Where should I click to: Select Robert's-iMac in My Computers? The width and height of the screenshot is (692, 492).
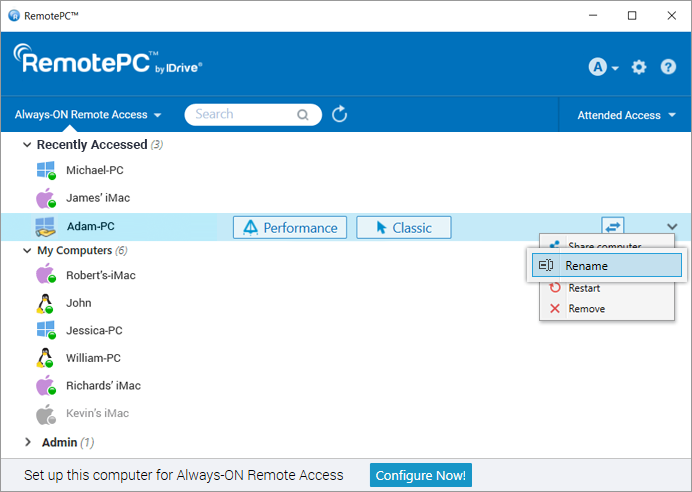click(x=101, y=275)
